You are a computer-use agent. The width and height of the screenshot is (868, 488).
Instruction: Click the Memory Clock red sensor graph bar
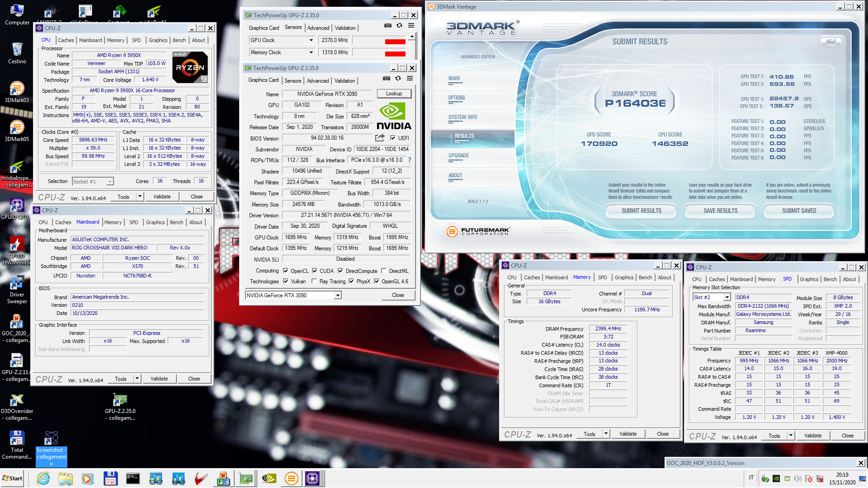[x=395, y=54]
